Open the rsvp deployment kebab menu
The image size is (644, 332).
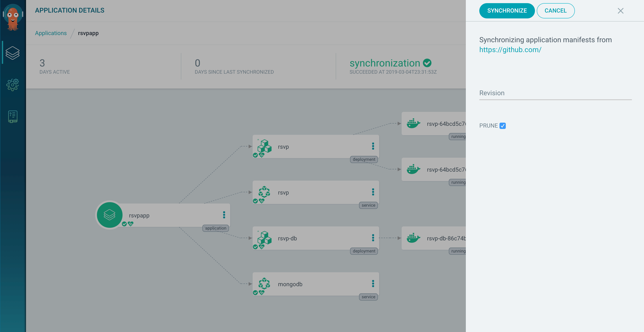(373, 146)
